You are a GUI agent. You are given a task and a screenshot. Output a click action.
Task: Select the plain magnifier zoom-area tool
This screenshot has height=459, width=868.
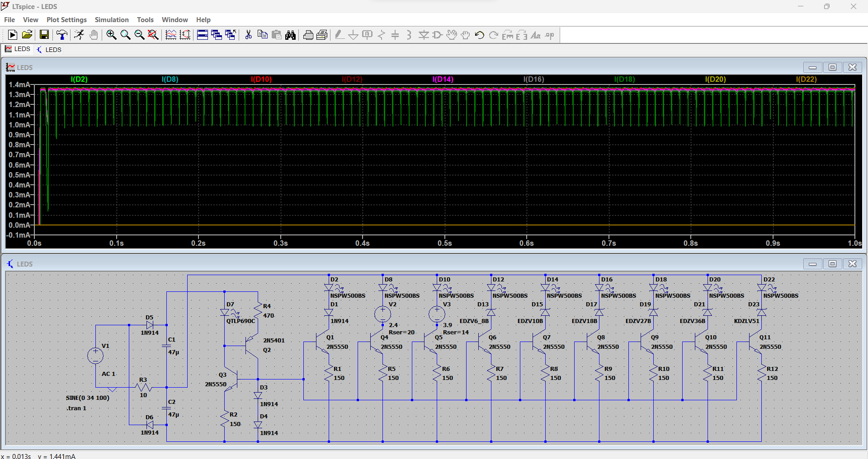point(125,35)
